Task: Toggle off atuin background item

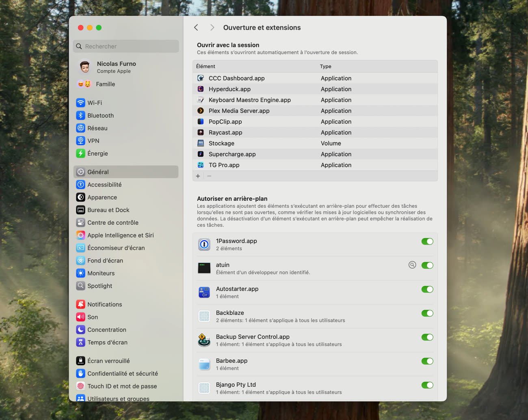Action: pyautogui.click(x=427, y=265)
